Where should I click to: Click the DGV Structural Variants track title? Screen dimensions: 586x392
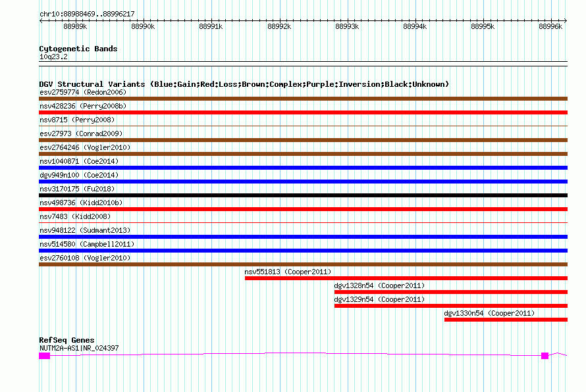coord(244,84)
